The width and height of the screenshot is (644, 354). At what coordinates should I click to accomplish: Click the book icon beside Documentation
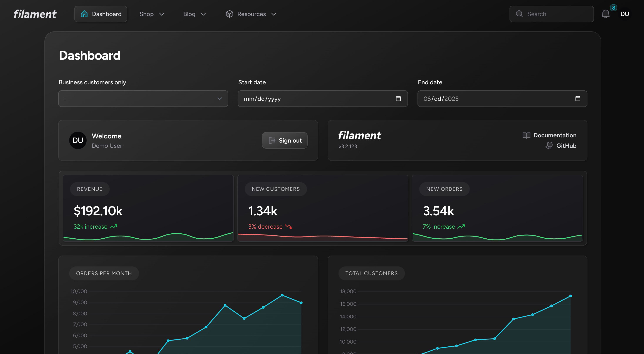pyautogui.click(x=526, y=135)
